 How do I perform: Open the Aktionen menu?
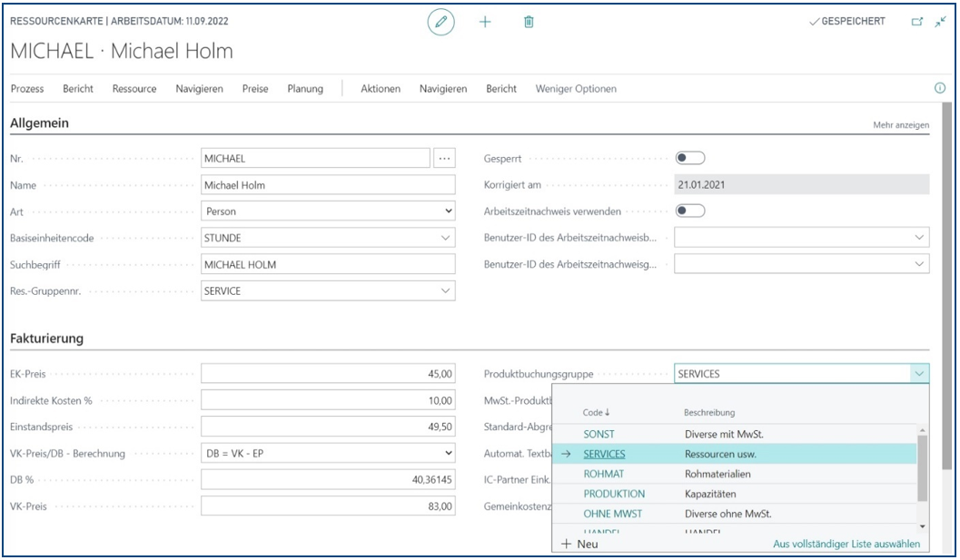(x=381, y=89)
